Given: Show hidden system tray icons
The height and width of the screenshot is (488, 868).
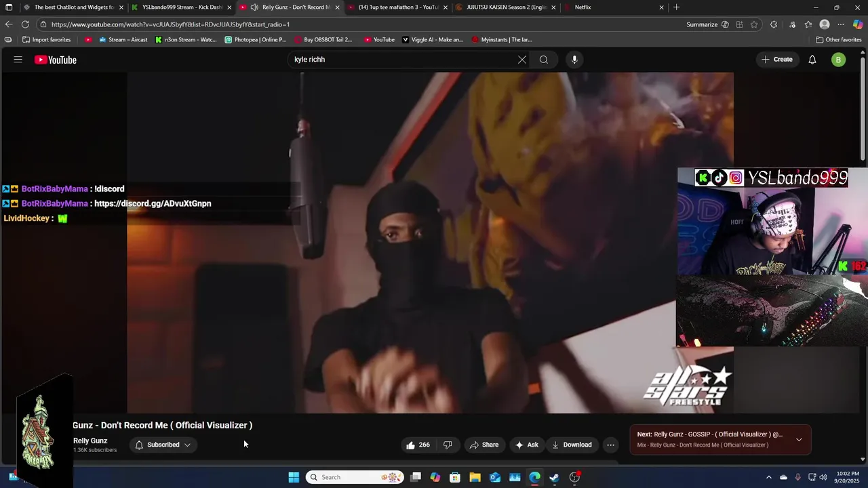Looking at the screenshot, I should [768, 477].
